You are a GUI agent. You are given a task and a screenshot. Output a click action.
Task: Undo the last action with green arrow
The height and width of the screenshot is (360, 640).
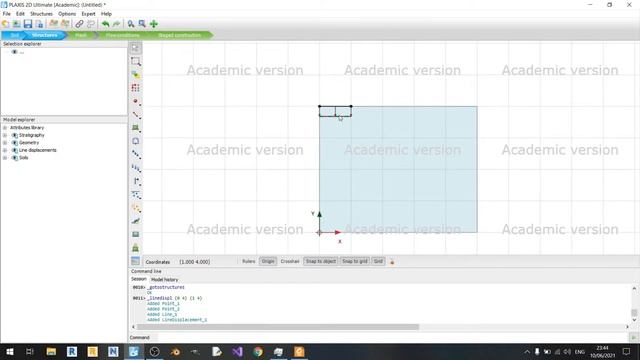(106, 24)
